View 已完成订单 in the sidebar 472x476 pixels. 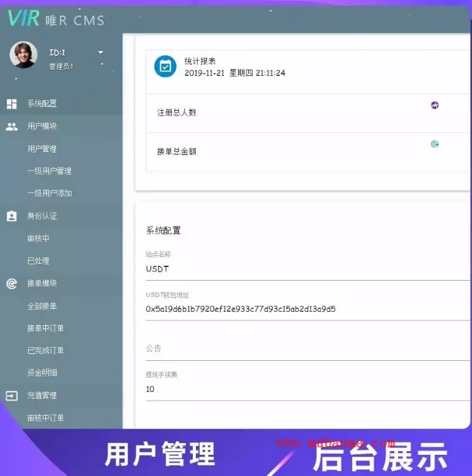coord(45,350)
